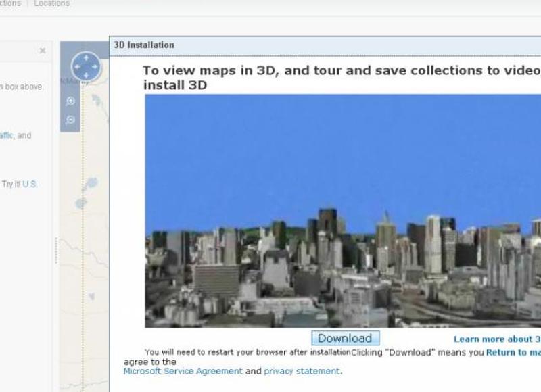Zoom out using the magnifier minus icon
Image resolution: width=541 pixels, height=392 pixels.
pyautogui.click(x=70, y=120)
